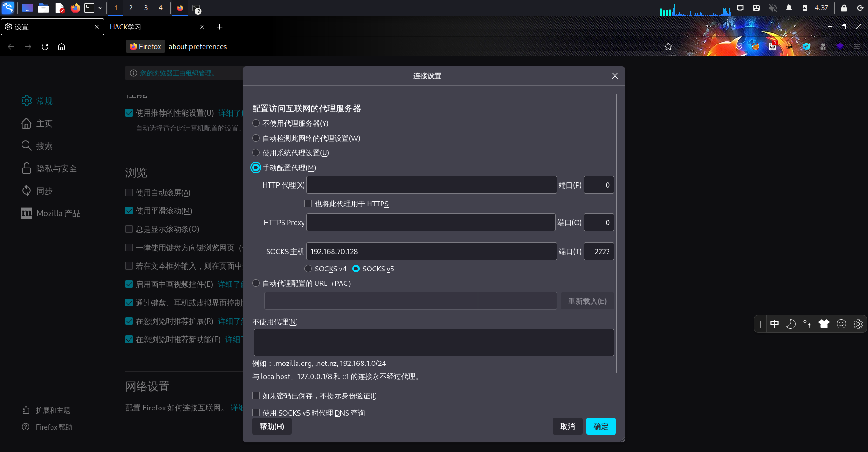Launch Firefox from the panel launcher

click(75, 8)
